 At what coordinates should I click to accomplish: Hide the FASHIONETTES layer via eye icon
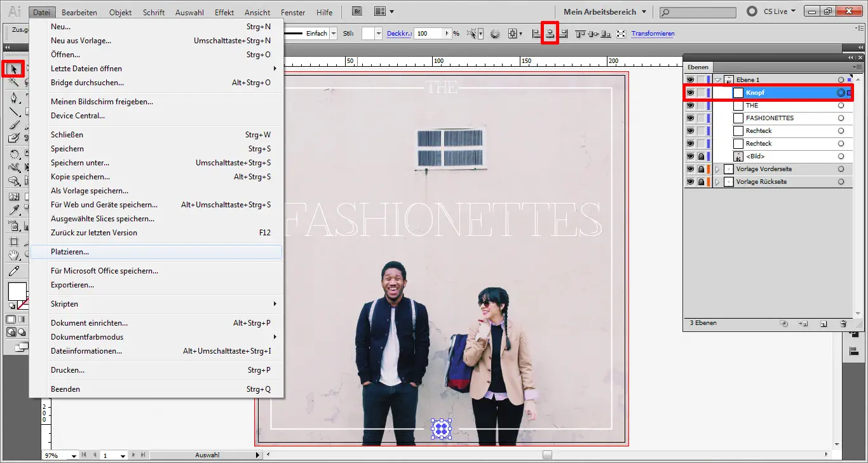[x=690, y=118]
